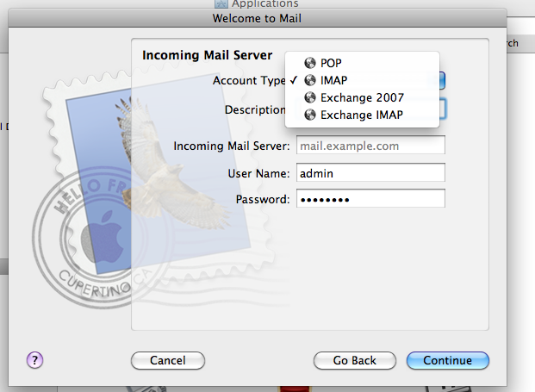Click into the User Name field
535x392 pixels.
(370, 172)
